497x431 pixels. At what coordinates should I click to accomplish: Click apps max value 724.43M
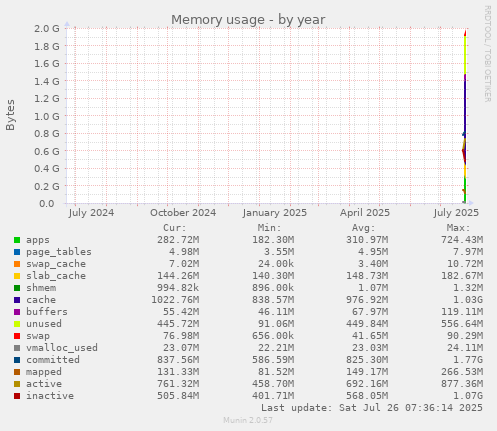(462, 240)
